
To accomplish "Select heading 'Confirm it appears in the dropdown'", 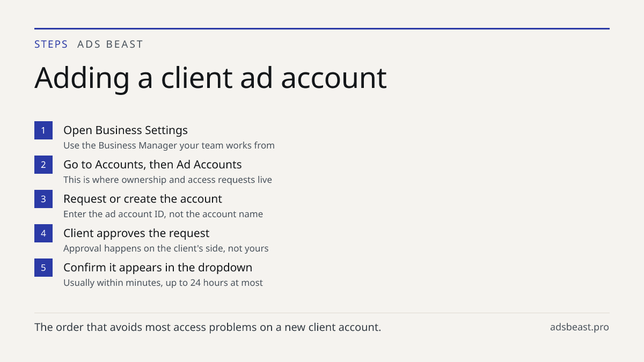I will click(x=158, y=268).
